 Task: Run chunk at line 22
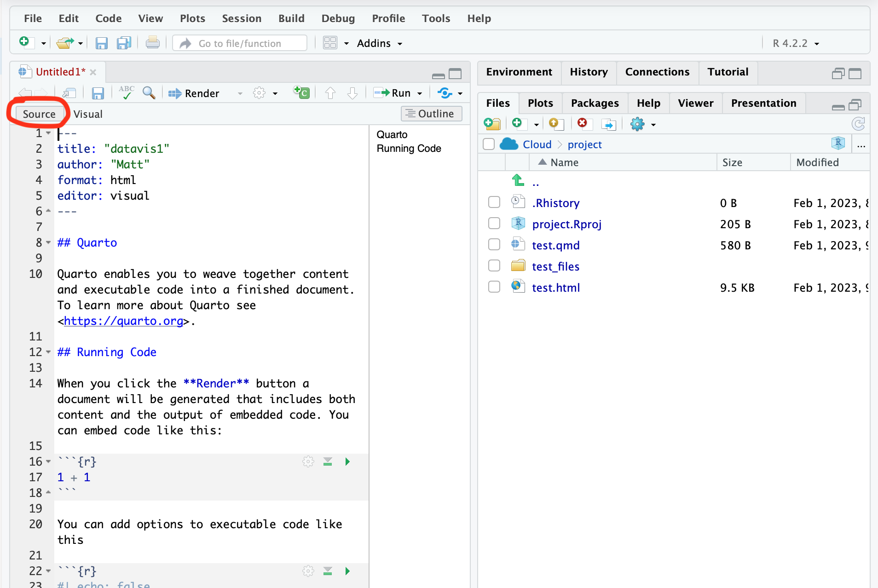pyautogui.click(x=347, y=571)
